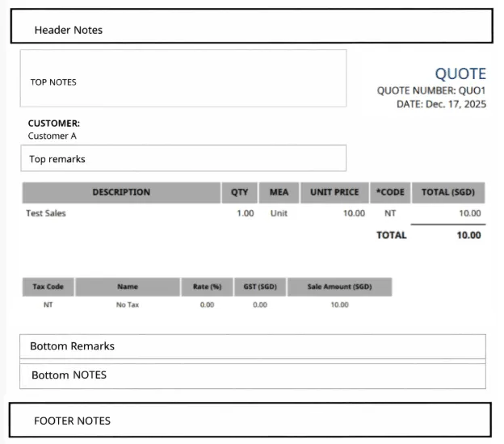504x444 pixels.
Task: Click into the Top remarks field
Action: (x=183, y=158)
